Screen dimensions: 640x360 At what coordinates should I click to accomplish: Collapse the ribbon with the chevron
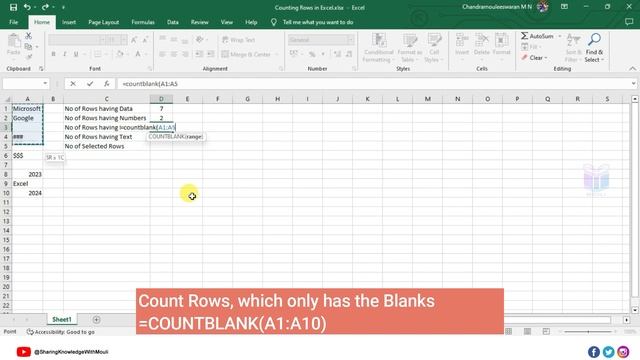632,69
